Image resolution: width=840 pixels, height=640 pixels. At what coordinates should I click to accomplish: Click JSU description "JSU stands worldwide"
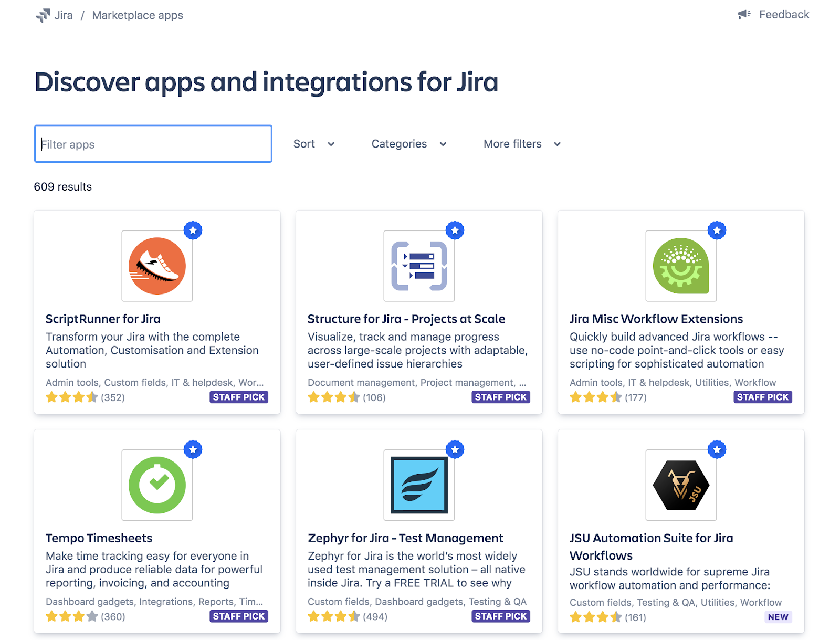(670, 579)
